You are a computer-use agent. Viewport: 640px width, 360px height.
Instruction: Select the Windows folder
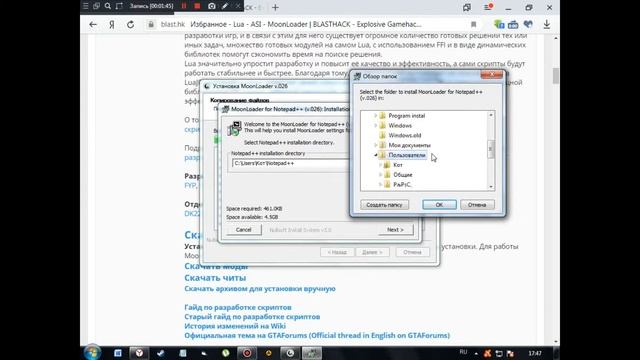tap(400, 126)
